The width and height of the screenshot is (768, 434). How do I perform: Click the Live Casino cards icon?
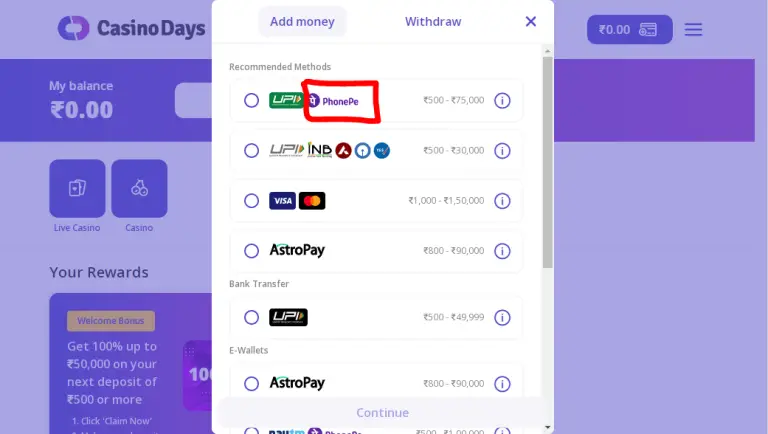[77, 189]
